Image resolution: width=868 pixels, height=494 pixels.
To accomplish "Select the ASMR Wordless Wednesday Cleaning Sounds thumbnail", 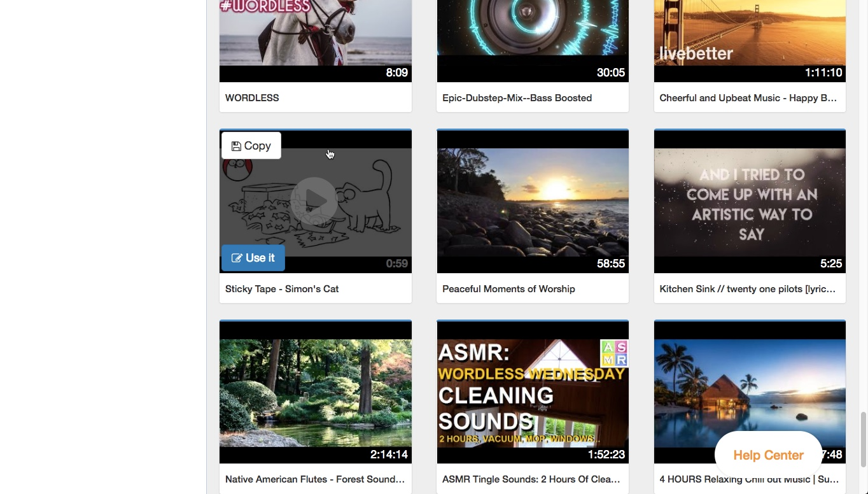I will point(533,392).
